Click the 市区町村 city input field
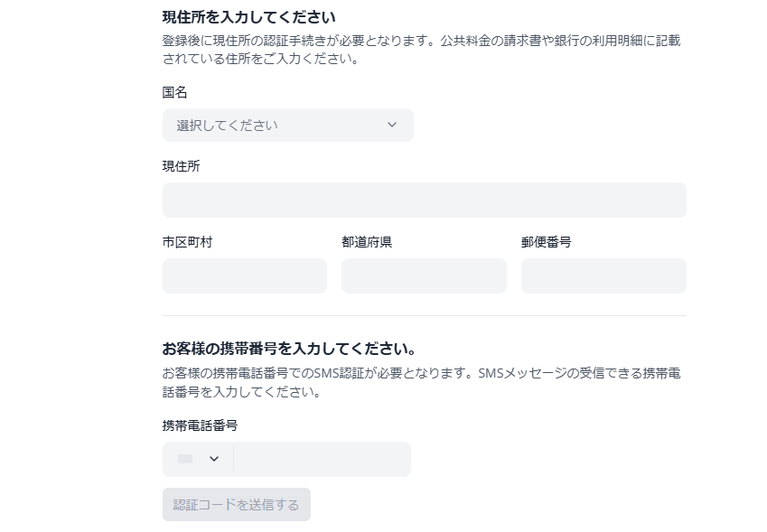 pyautogui.click(x=244, y=276)
